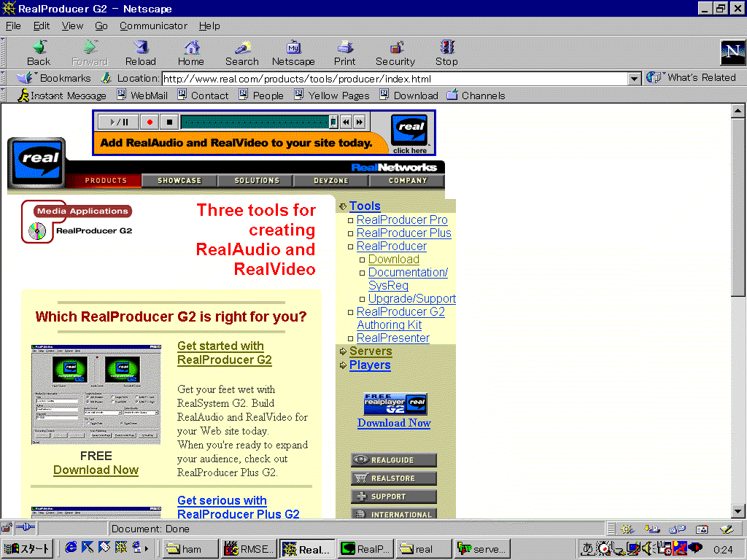Click the RealProducer G2 screenshot thumbnail
Image resolution: width=747 pixels, height=560 pixels.
click(96, 394)
